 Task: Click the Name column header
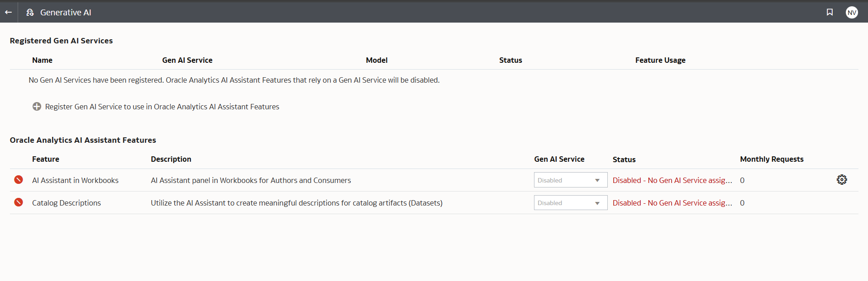[x=42, y=60]
